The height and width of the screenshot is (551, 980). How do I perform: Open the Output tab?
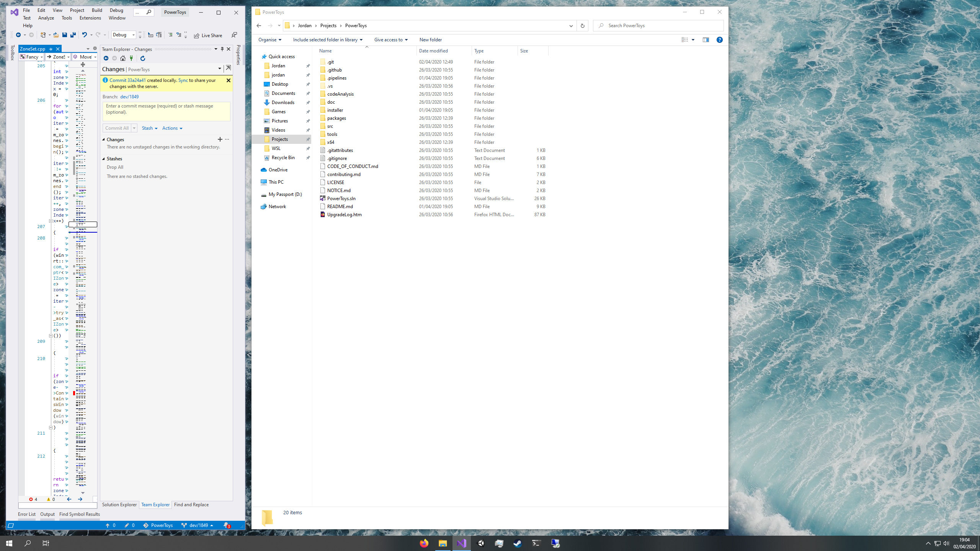47,514
